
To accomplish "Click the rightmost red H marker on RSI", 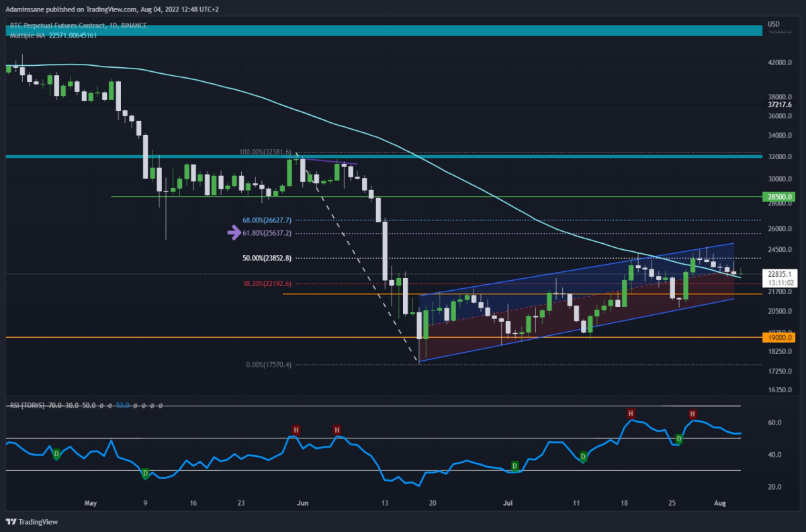I will [692, 414].
